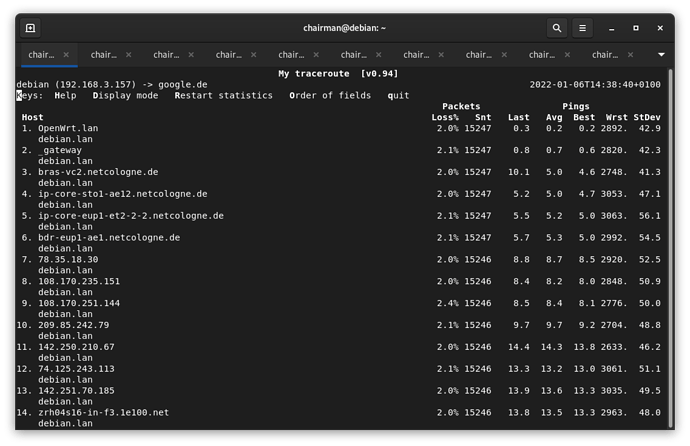Close the first terminal tab
690x446 pixels.
point(66,55)
